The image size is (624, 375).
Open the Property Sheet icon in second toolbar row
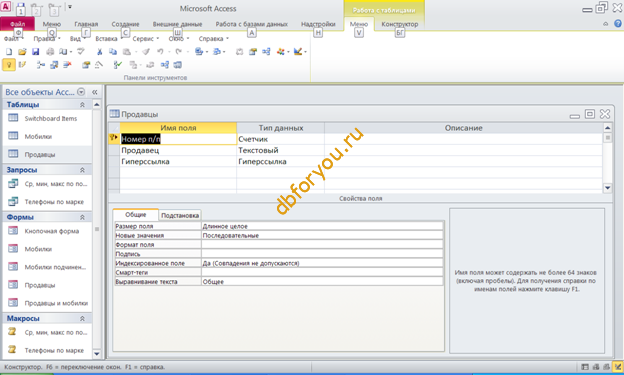point(86,64)
